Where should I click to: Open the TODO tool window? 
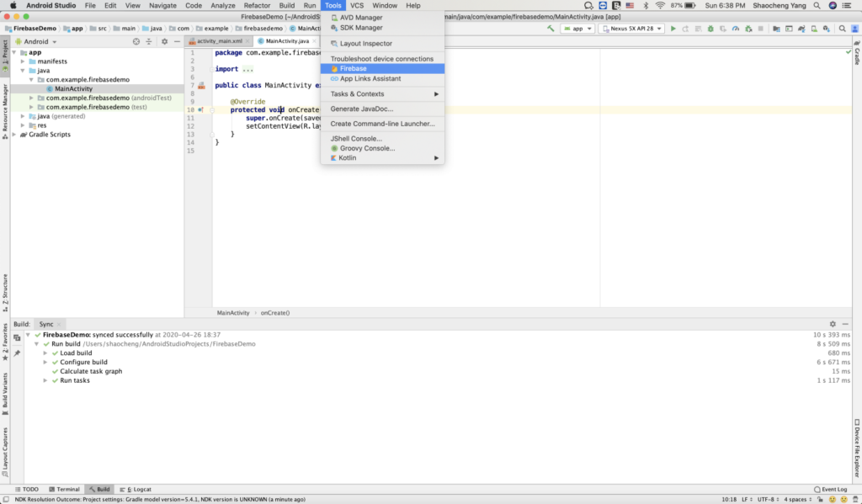click(x=26, y=489)
